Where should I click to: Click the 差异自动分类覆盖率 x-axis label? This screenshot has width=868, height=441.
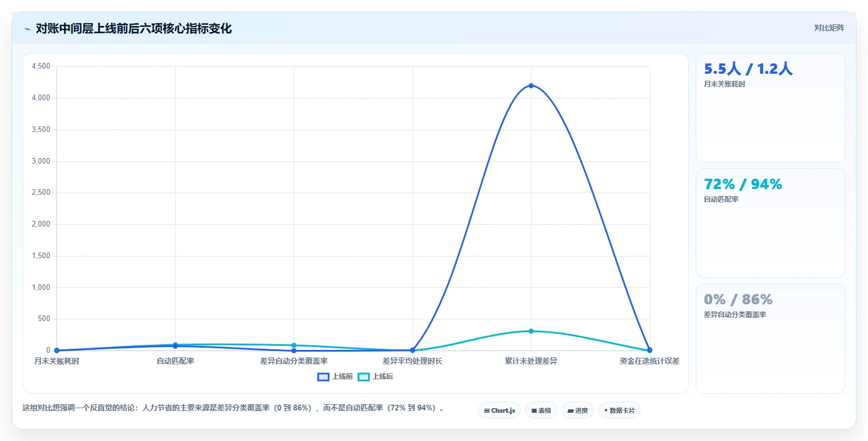coord(294,361)
